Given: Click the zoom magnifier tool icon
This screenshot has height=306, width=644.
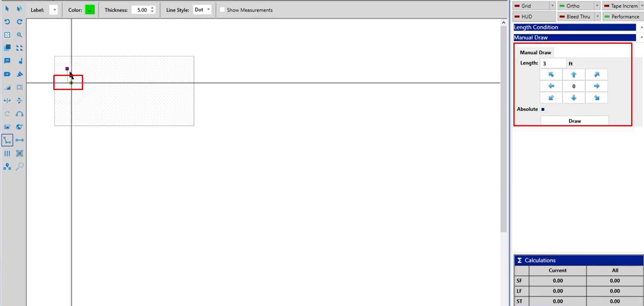Looking at the screenshot, I should coord(19,35).
